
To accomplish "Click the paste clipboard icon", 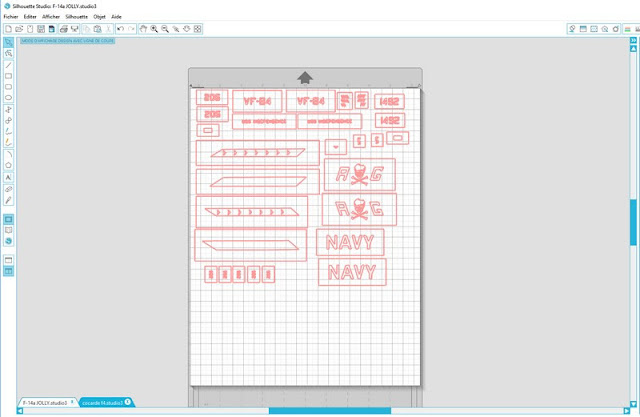I will 98,29.
